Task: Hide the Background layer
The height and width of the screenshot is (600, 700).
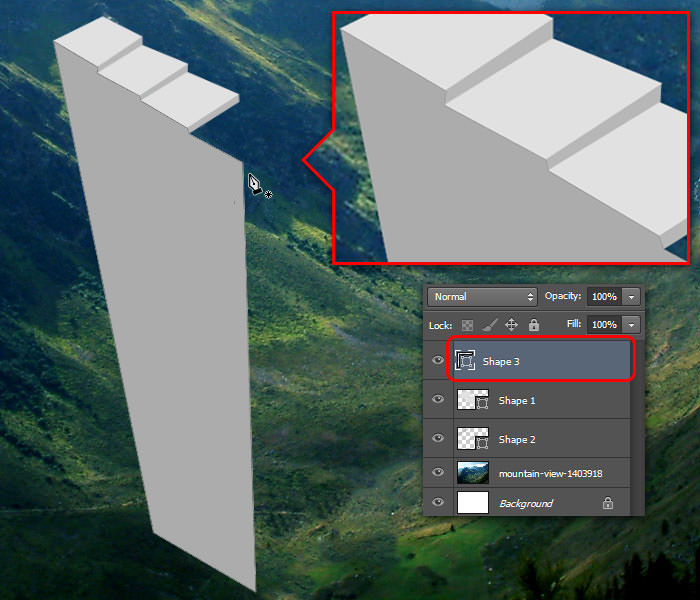Action: (438, 502)
